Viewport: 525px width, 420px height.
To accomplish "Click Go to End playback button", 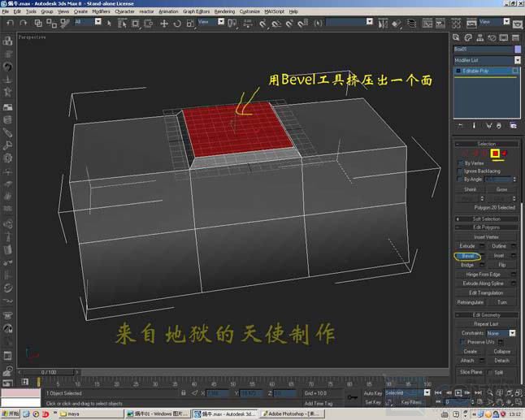I will click(x=478, y=392).
